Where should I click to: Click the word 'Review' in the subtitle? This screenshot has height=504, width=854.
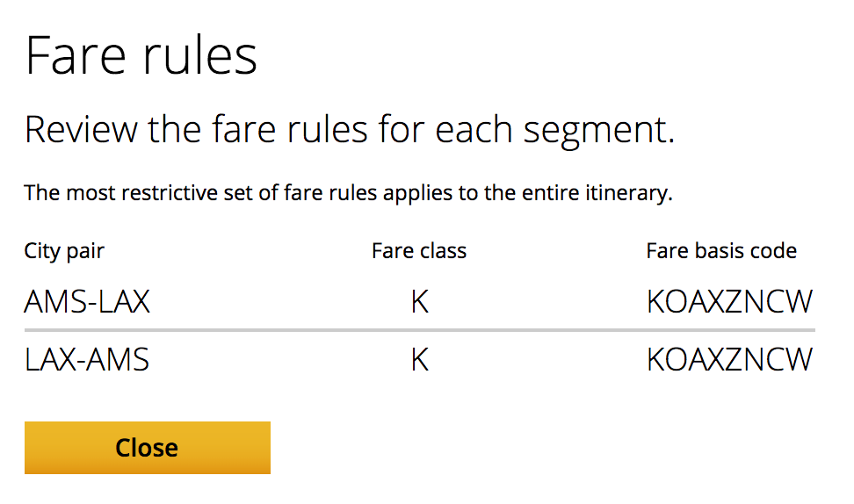point(81,130)
